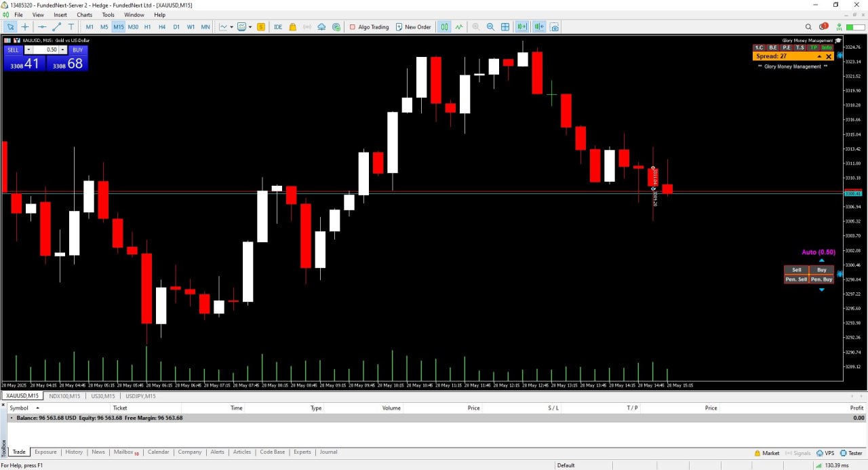The image size is (868, 470).
Task: Open the File menu
Action: click(x=18, y=15)
